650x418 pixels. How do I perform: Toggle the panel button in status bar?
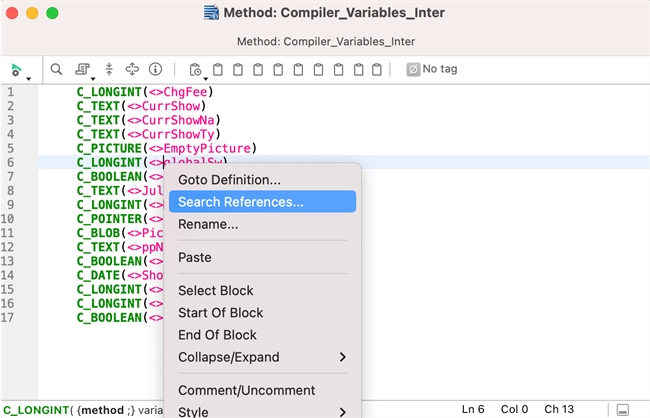click(623, 410)
